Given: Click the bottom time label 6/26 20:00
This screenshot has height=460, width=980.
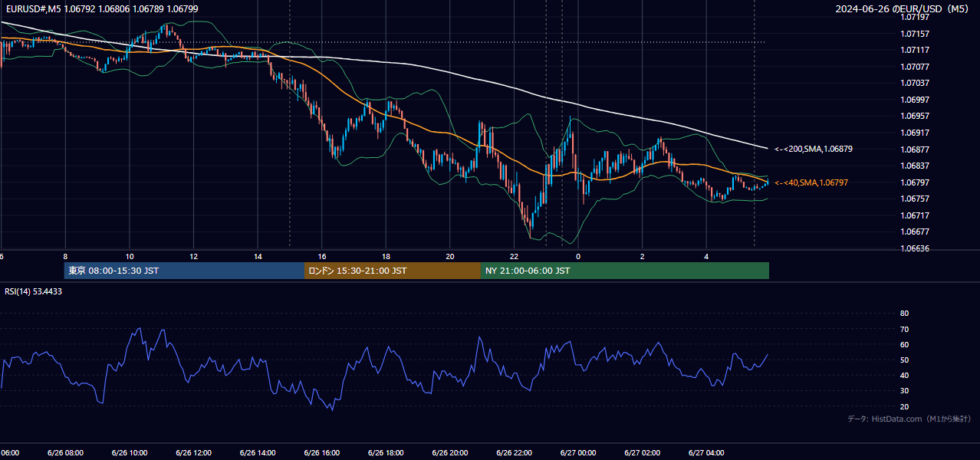Looking at the screenshot, I should 450,453.
